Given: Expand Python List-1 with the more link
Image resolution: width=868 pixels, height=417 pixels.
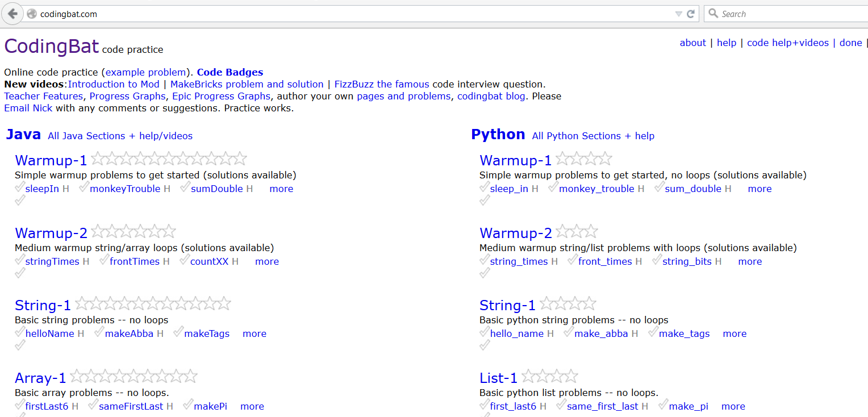Looking at the screenshot, I should (x=733, y=406).
